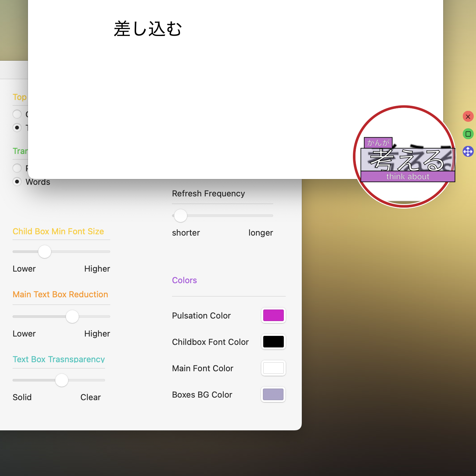Click the かんが furigana label

[378, 142]
